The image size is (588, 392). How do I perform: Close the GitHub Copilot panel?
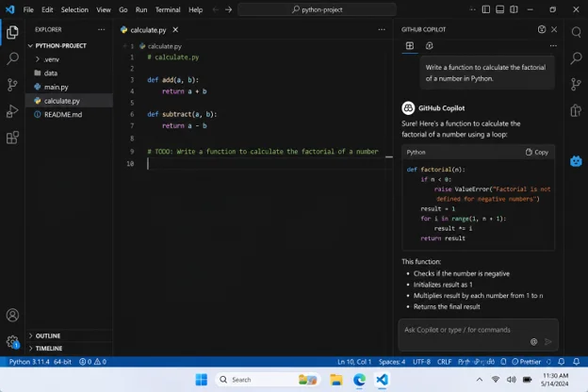tap(554, 29)
